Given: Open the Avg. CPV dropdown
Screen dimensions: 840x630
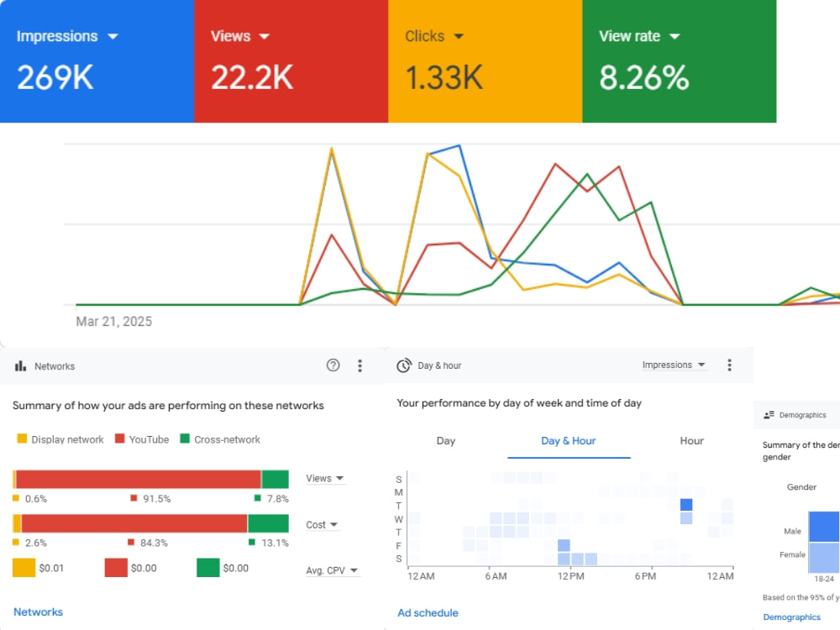Looking at the screenshot, I should tap(332, 570).
